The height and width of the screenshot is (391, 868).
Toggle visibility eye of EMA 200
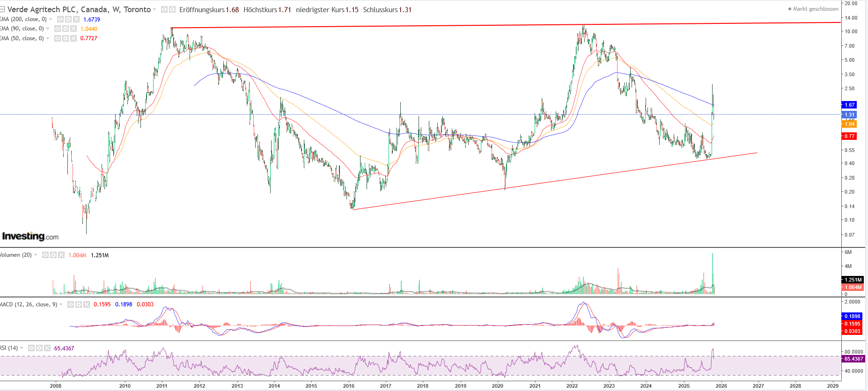pyautogui.click(x=60, y=19)
